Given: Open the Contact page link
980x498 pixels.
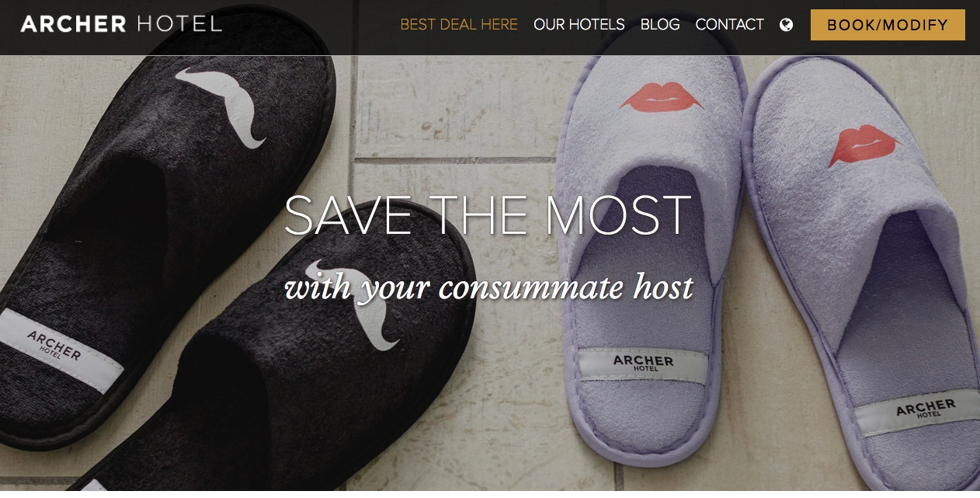Looking at the screenshot, I should tap(730, 25).
